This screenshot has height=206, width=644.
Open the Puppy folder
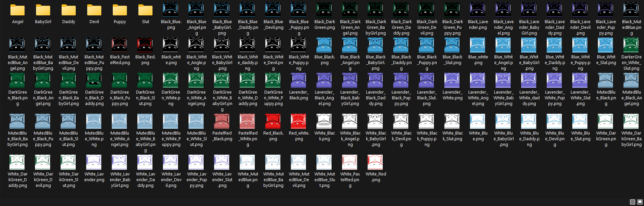click(x=120, y=10)
